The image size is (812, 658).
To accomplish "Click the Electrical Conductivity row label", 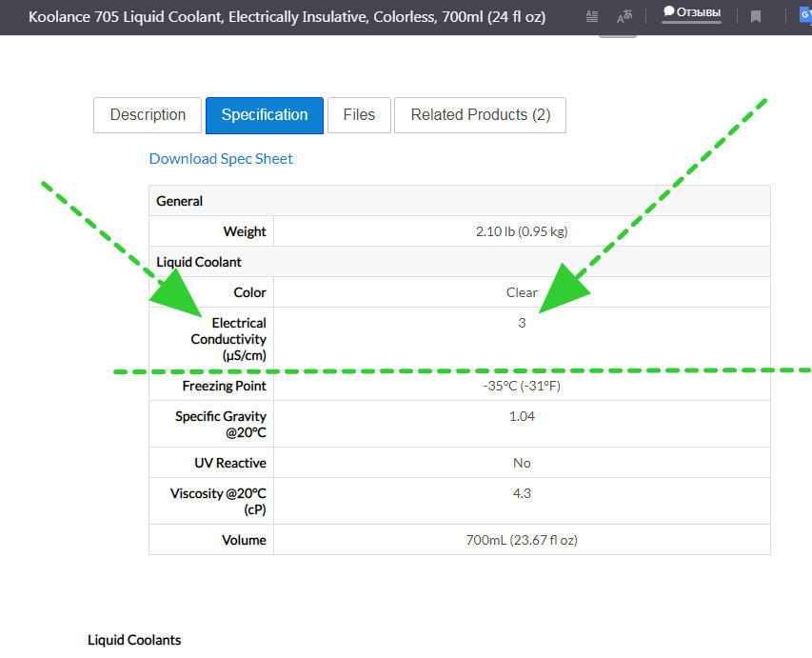I will coord(228,339).
